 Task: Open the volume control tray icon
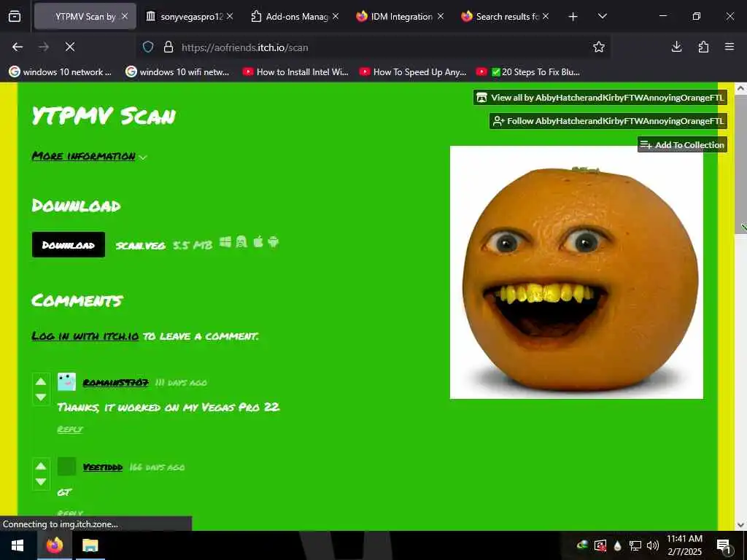[653, 545]
